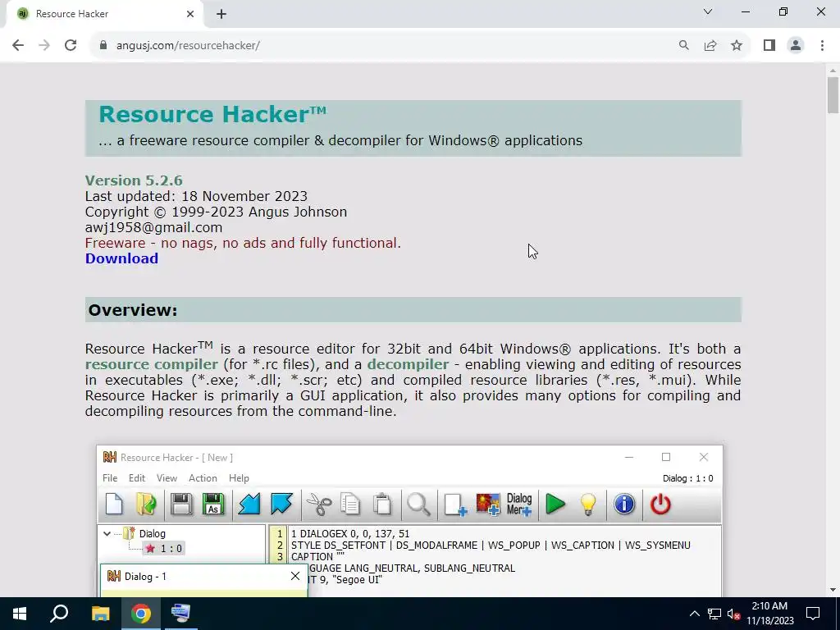Click File menu in the screenshot image
The height and width of the screenshot is (630, 840).
click(x=110, y=478)
